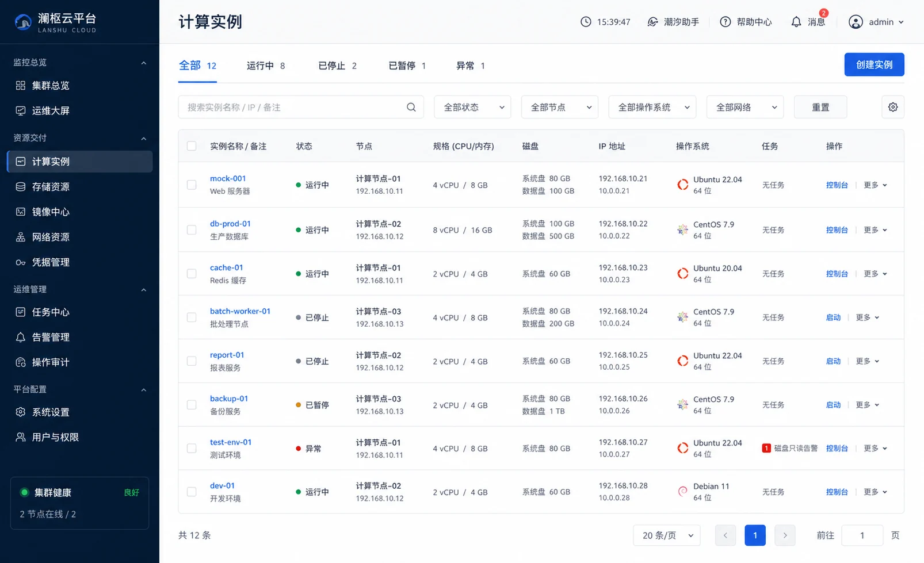
Task: Open 集群总览 sidebar icon
Action: tap(21, 85)
